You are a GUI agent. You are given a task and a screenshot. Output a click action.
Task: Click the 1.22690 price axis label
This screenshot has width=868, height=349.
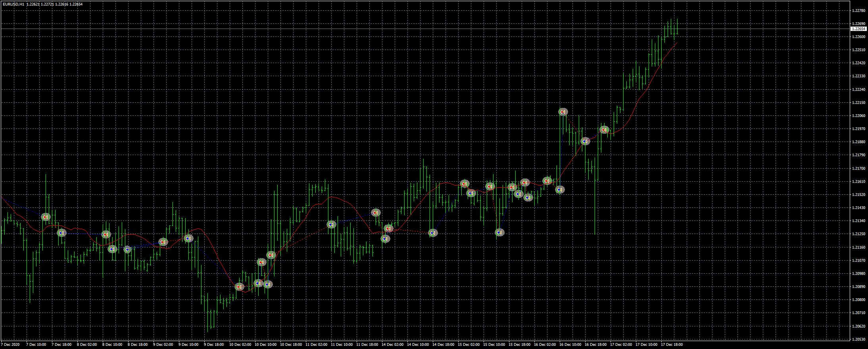[858, 24]
